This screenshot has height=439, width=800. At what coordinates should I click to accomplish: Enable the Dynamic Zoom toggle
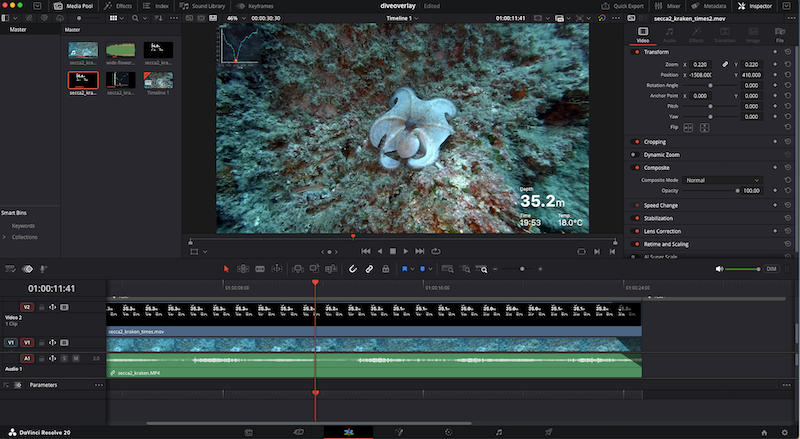[636, 155]
